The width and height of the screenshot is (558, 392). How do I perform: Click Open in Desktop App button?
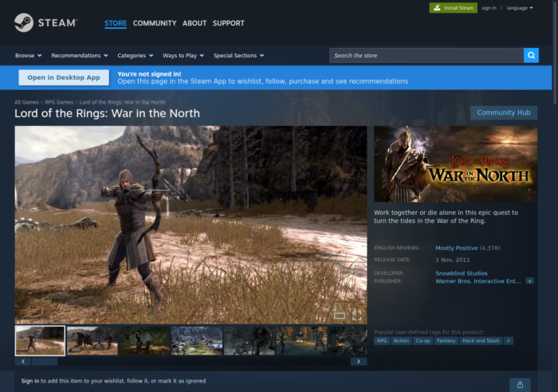64,77
